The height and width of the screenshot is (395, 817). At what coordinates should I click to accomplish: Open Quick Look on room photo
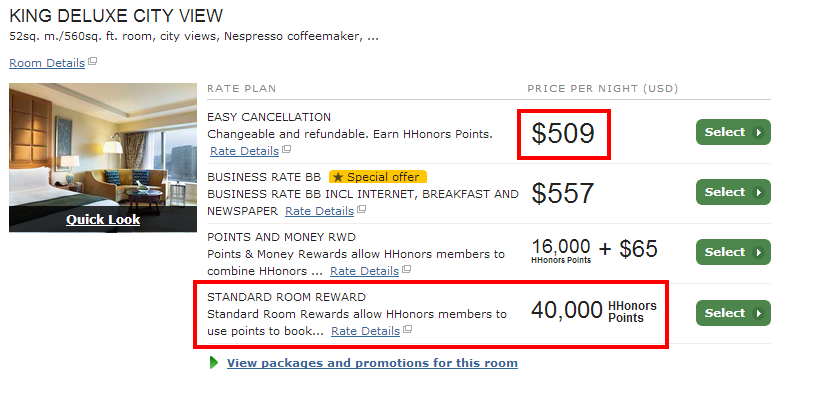pos(103,220)
